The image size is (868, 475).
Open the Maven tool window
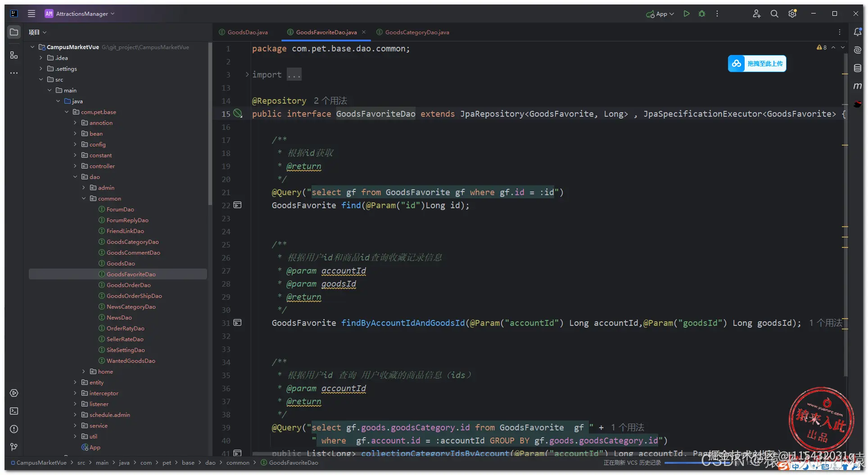click(x=858, y=86)
